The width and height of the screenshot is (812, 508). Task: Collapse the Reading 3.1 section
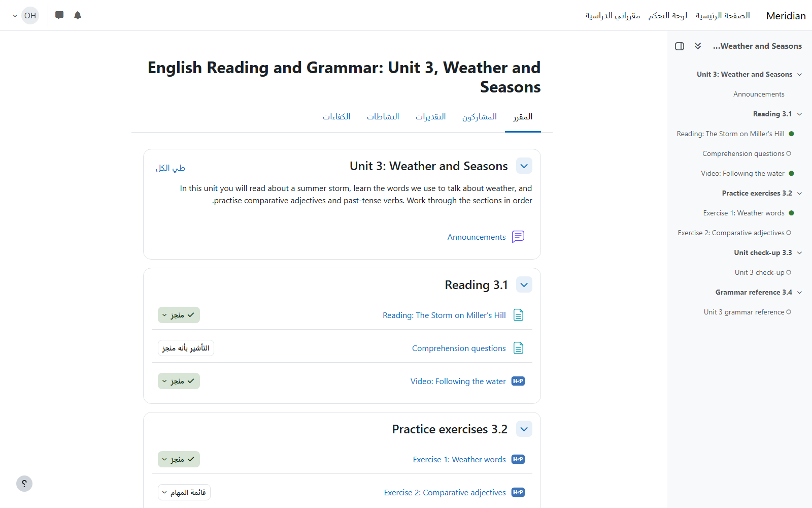point(524,284)
